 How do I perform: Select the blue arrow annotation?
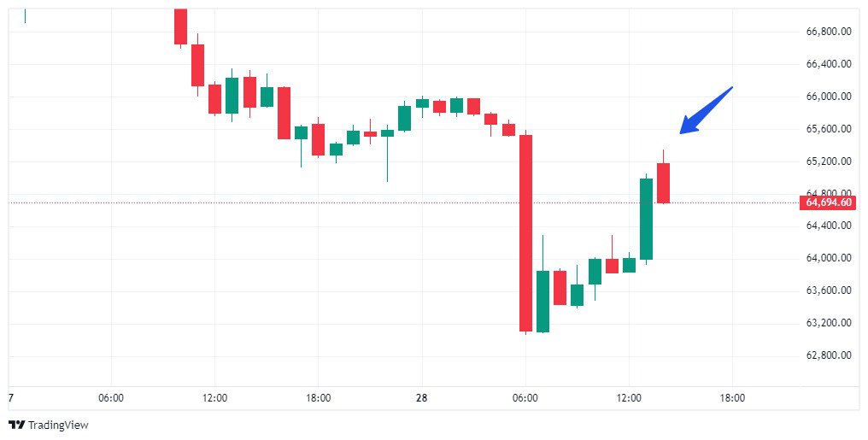pos(706,110)
